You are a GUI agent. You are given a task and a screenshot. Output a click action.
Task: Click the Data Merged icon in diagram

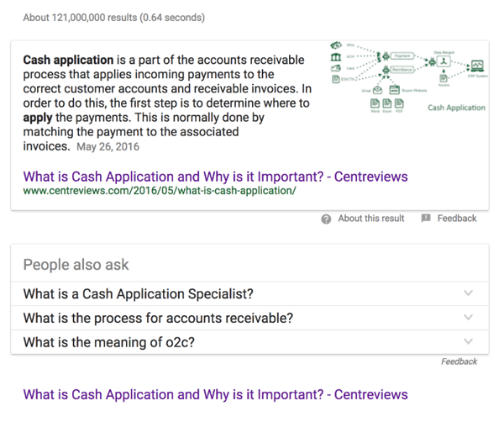444,61
